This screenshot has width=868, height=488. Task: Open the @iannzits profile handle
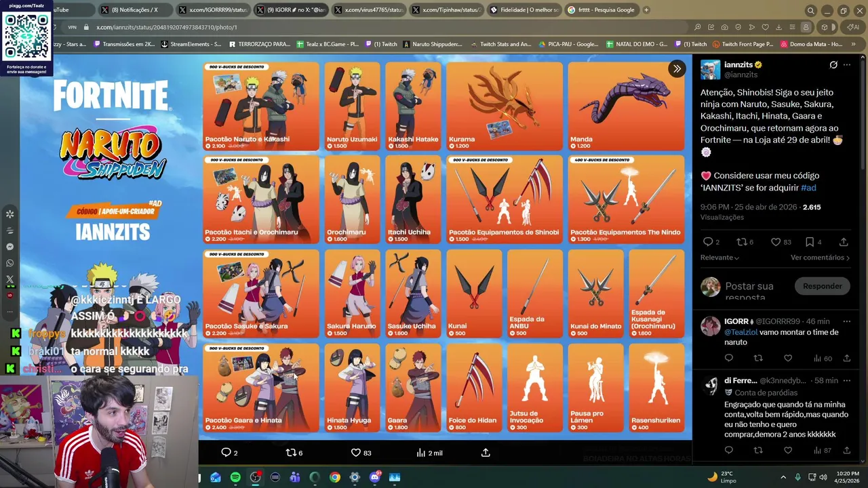[x=741, y=75]
